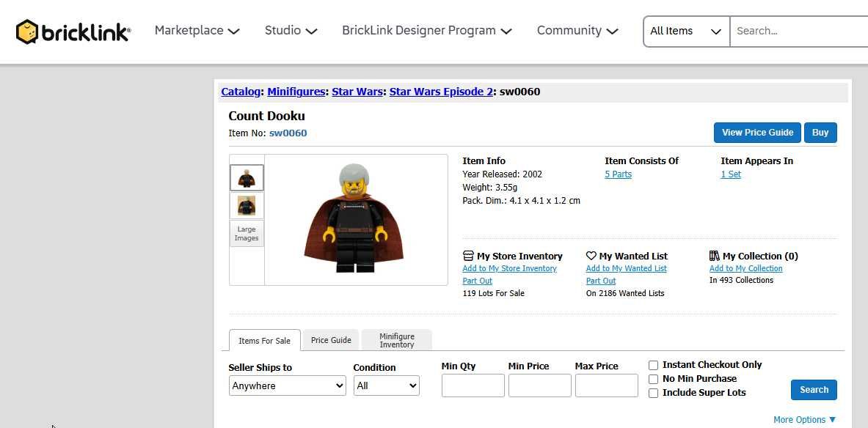
Task: Open Star Wars Episode 2 breadcrumb
Action: (441, 92)
